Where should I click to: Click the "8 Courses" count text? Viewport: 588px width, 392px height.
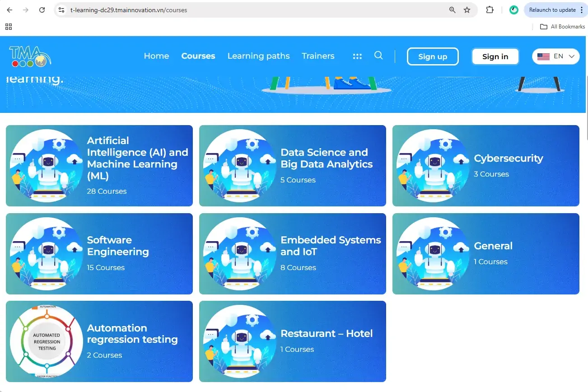pos(298,267)
